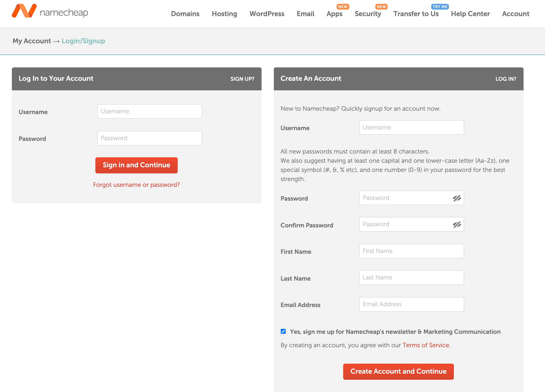Toggle visibility of the Confirm Password field
The image size is (545, 392).
click(457, 225)
